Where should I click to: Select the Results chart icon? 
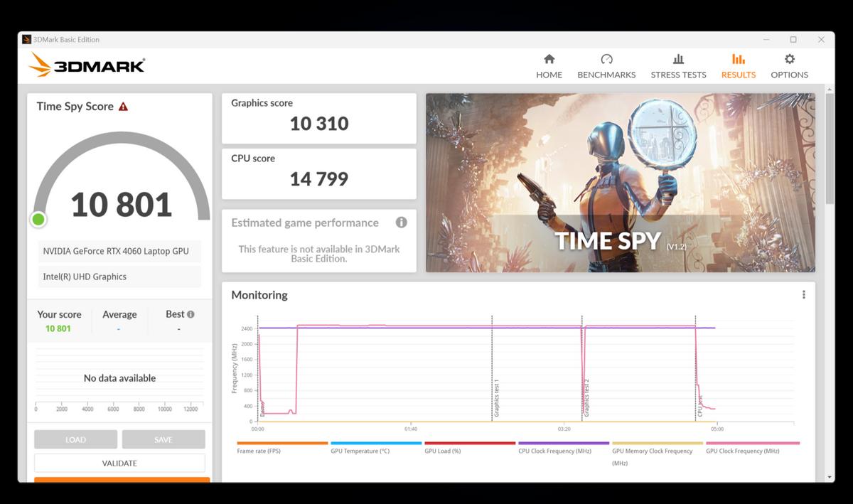[x=739, y=60]
